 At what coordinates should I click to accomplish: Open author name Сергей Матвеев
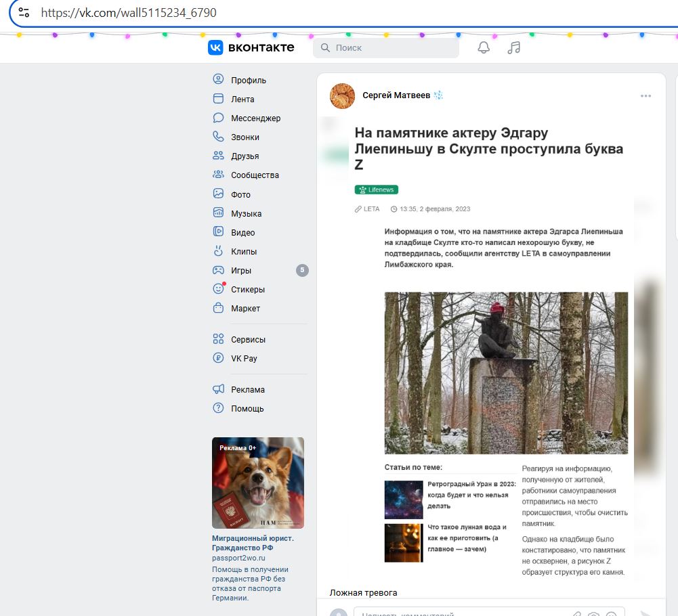[x=396, y=95]
